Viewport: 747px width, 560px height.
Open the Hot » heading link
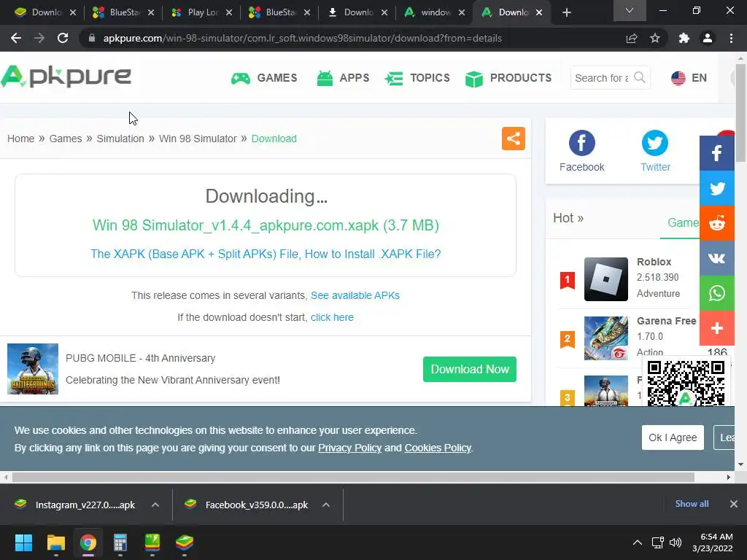[x=568, y=218]
